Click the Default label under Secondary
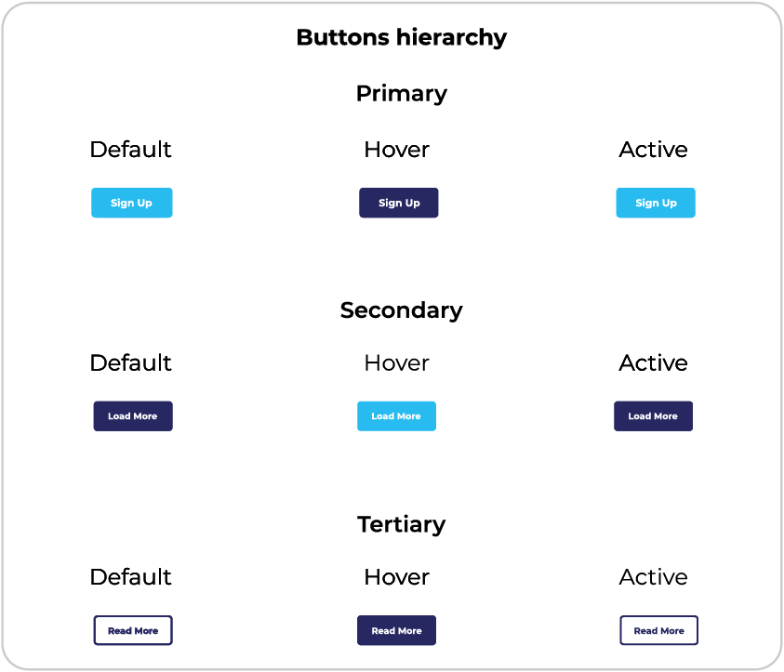The image size is (784, 672). [131, 363]
